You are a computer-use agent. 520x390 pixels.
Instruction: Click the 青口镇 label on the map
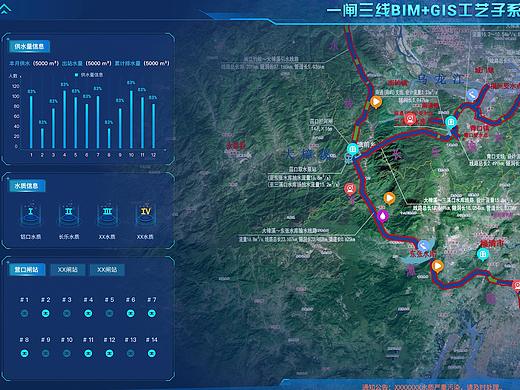click(x=479, y=128)
